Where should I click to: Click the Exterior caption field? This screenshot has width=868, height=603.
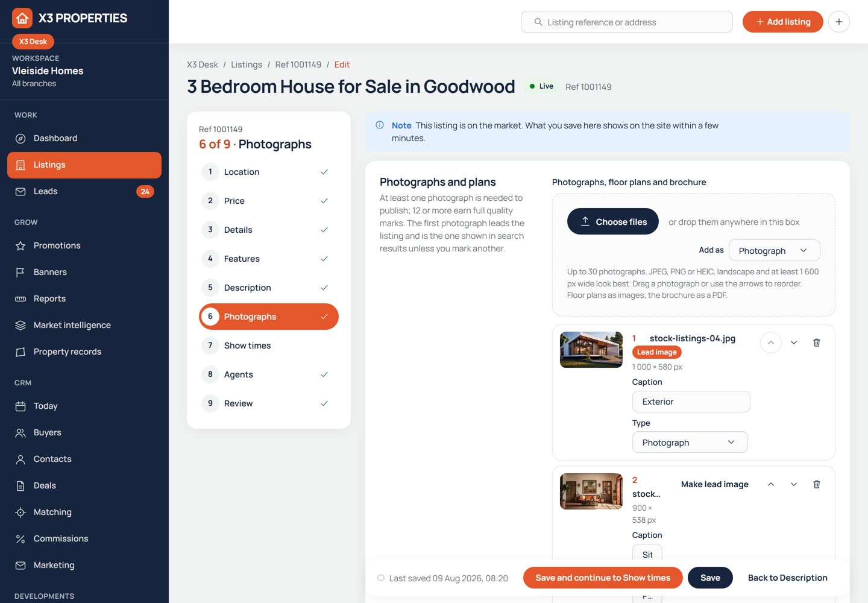[691, 402]
